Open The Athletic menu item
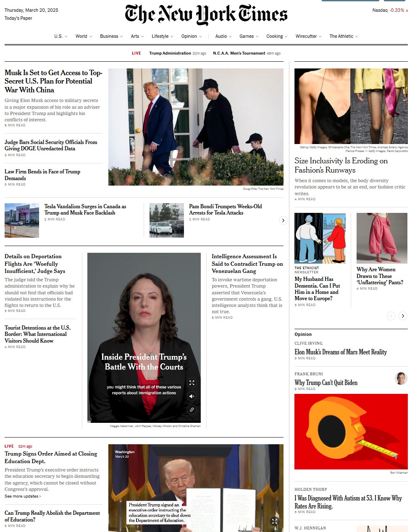420x532 pixels. 344,37
